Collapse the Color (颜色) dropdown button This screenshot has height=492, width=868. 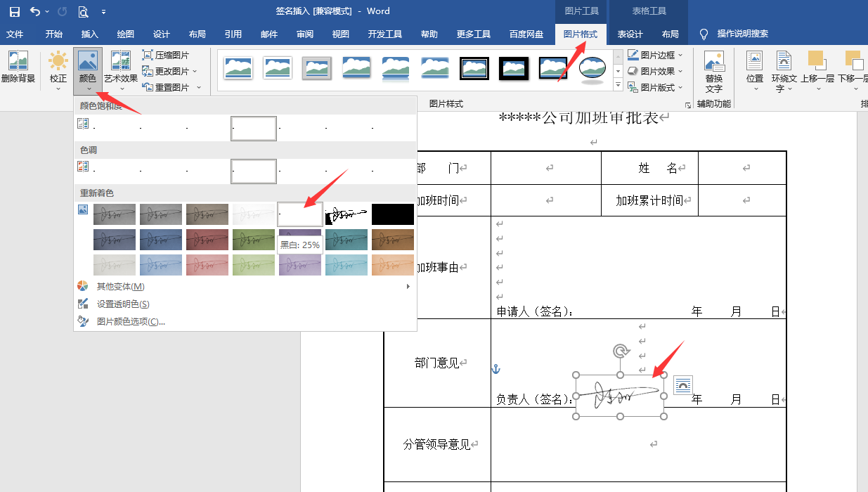click(x=88, y=70)
